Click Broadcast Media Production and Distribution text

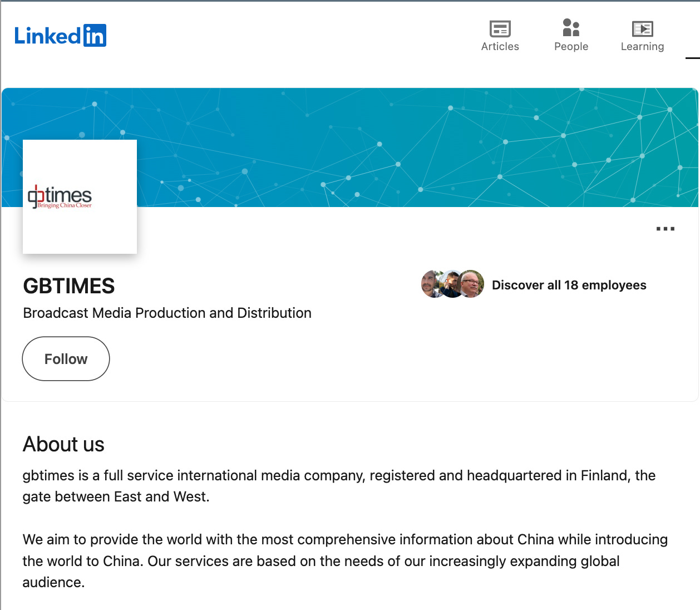pyautogui.click(x=167, y=313)
